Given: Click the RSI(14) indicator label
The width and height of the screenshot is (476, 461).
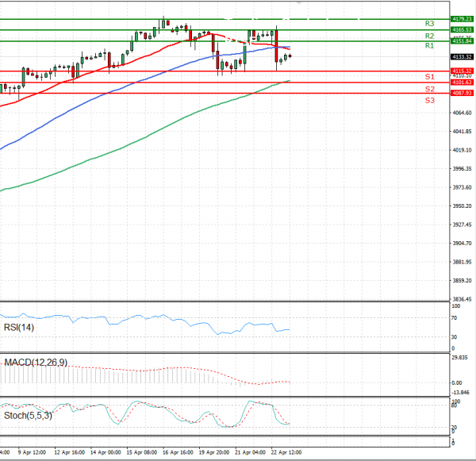Looking at the screenshot, I should (19, 328).
